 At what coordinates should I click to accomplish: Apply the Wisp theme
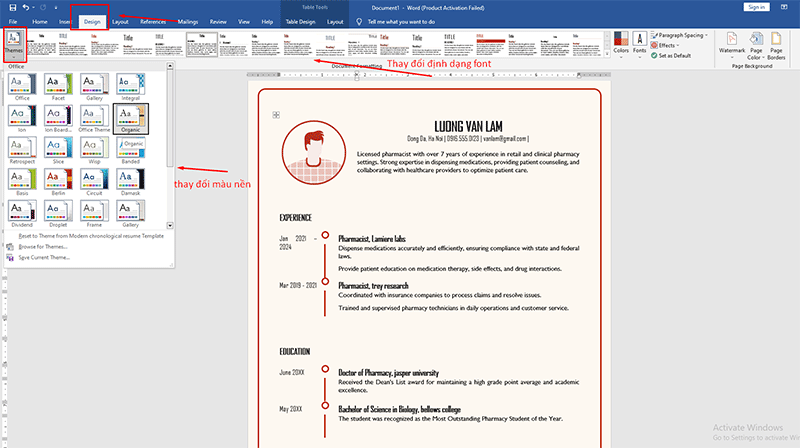coord(94,150)
